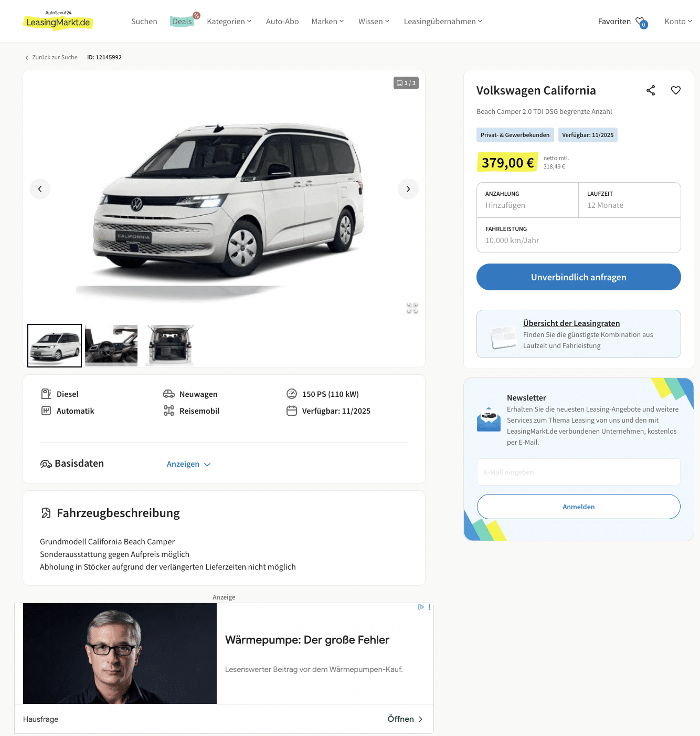Click the LeasingMarkt.de logo
The height and width of the screenshot is (736, 700).
click(58, 21)
